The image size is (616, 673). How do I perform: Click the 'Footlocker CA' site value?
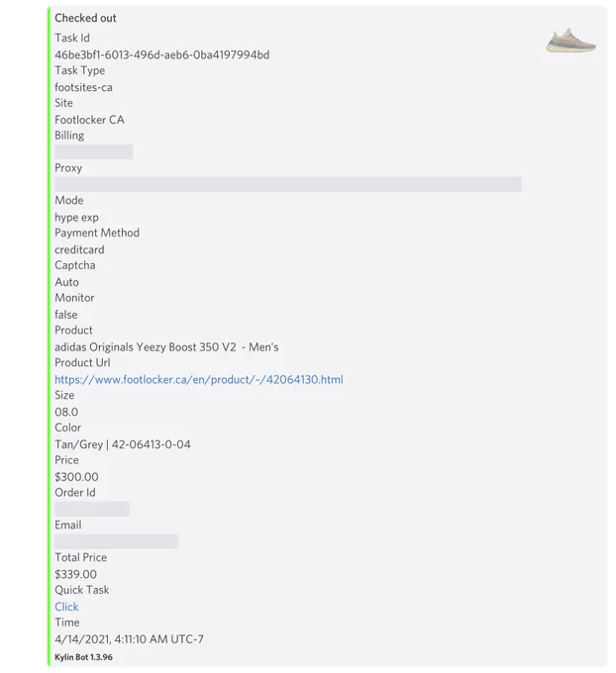pos(89,120)
